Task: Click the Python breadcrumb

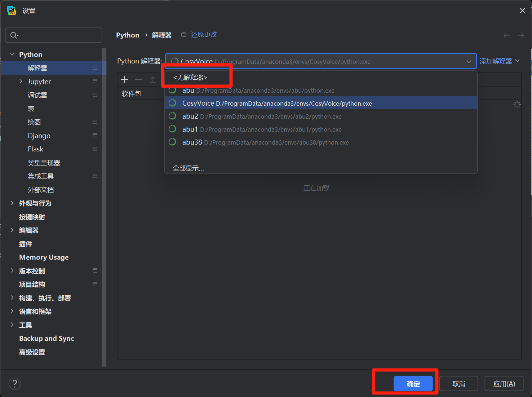Action: pyautogui.click(x=128, y=35)
